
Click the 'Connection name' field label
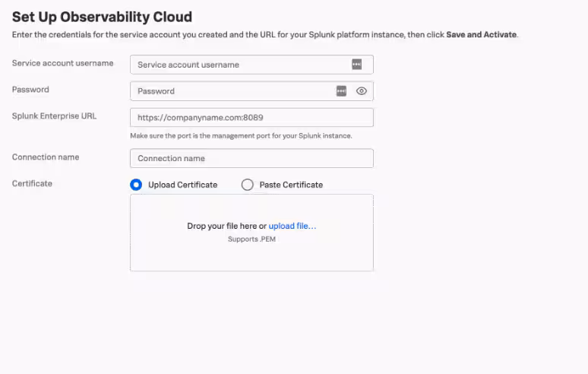coord(46,157)
